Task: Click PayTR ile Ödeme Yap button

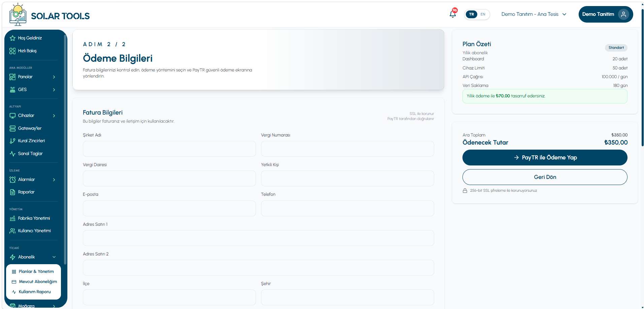Action: pyautogui.click(x=545, y=157)
